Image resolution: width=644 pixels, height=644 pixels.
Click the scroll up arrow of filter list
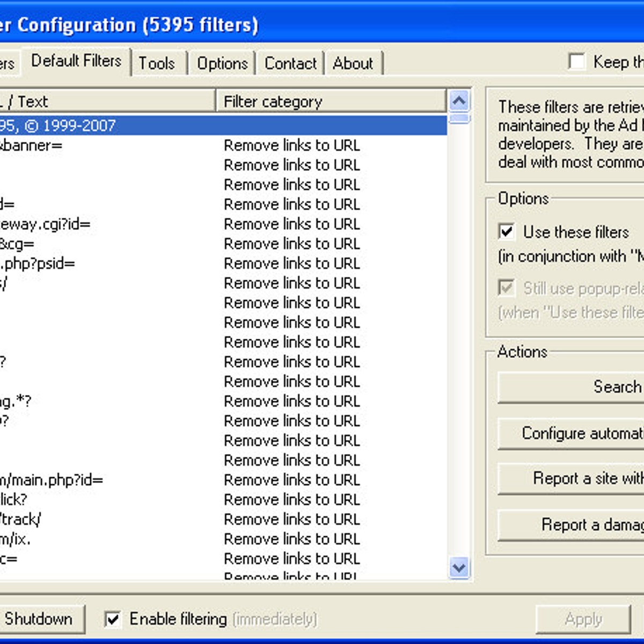click(459, 101)
